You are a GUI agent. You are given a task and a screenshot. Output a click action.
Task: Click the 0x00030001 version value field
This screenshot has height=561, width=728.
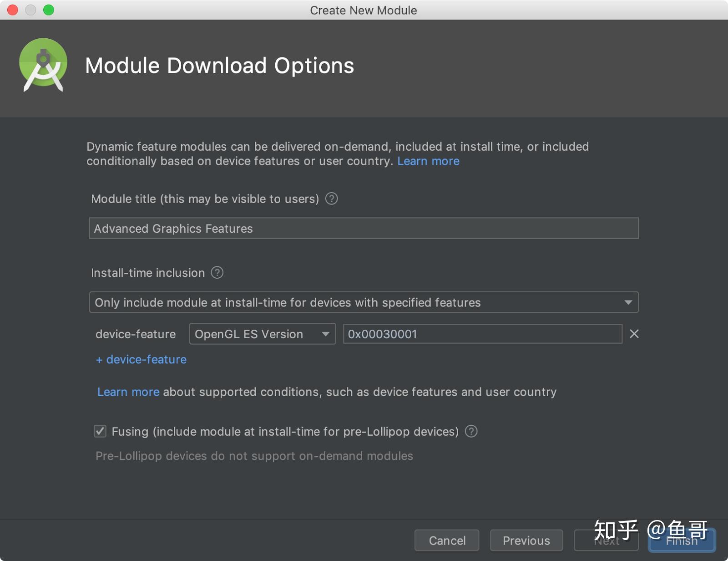coord(482,334)
